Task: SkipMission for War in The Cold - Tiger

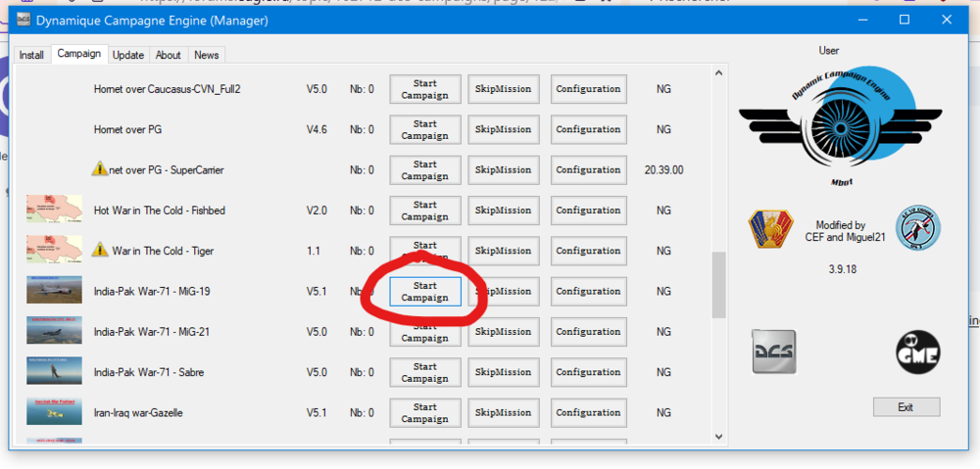Action: (503, 251)
